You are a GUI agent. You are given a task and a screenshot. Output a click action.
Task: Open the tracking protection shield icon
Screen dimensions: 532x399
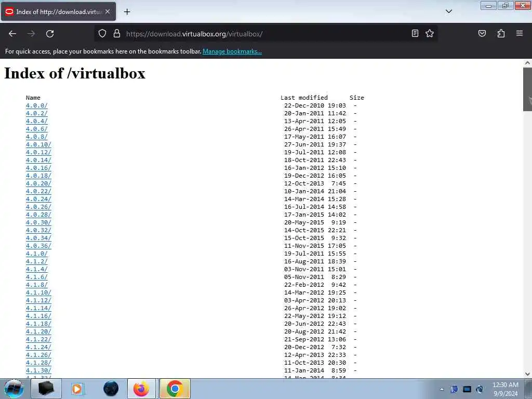[102, 34]
